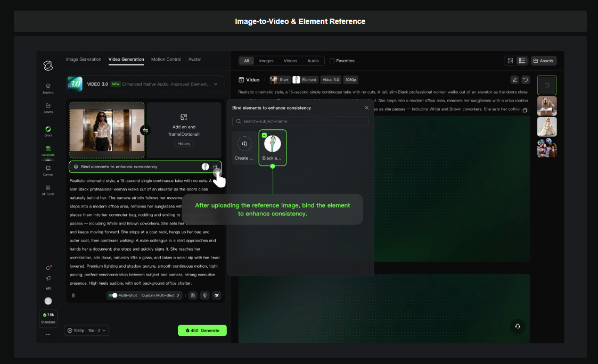Open the Explore panel in the left sidebar
Viewport: 598px width, 364px height.
point(48,88)
